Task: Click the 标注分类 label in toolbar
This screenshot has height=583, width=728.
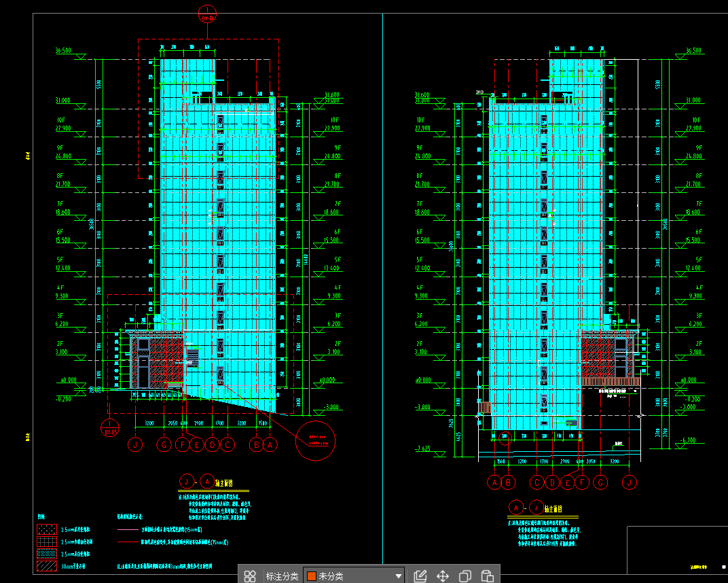Action: [282, 576]
